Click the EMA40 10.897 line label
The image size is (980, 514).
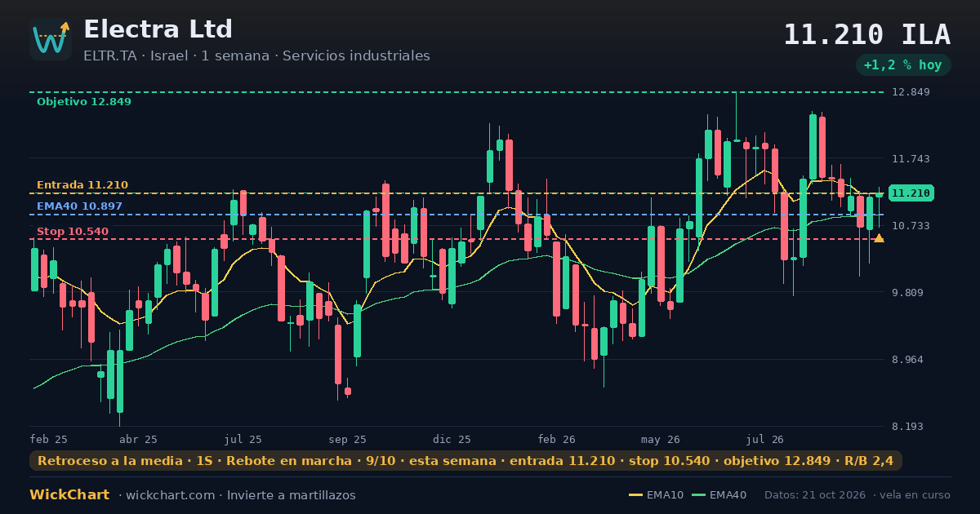[79, 206]
